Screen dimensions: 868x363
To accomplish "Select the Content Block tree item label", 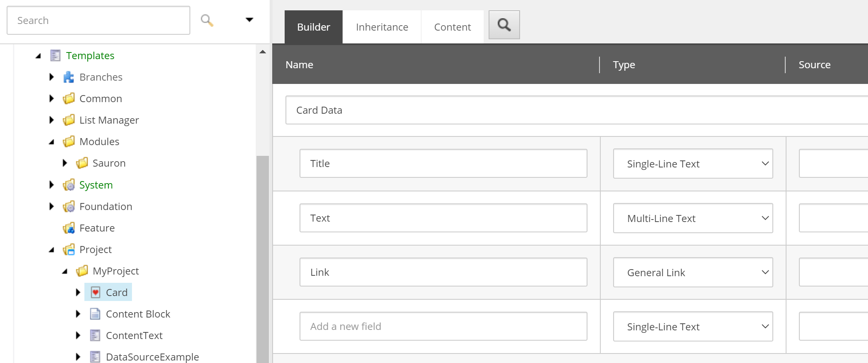I will tap(138, 314).
